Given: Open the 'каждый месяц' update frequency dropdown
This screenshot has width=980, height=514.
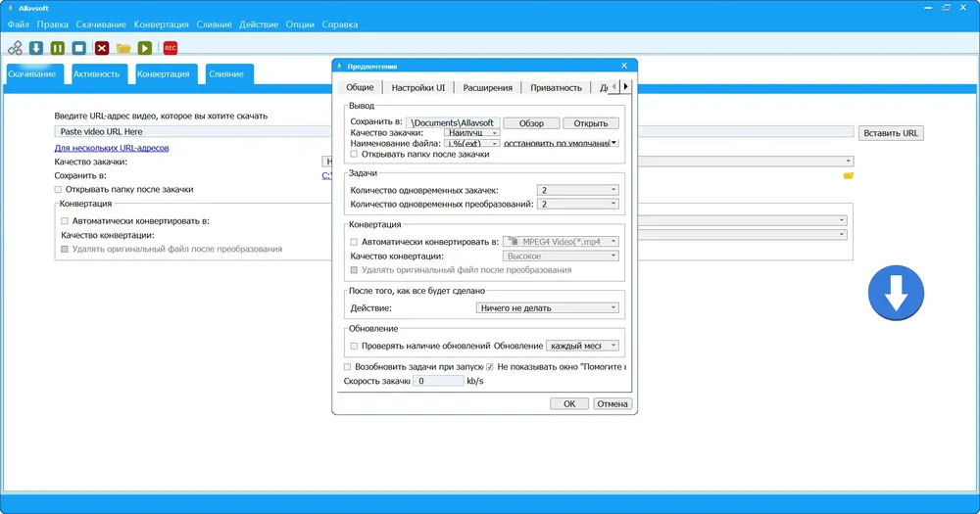Looking at the screenshot, I should [582, 345].
